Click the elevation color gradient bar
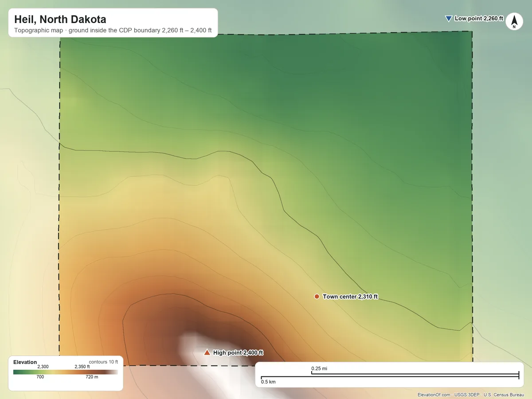The width and height of the screenshot is (532, 399). click(66, 372)
